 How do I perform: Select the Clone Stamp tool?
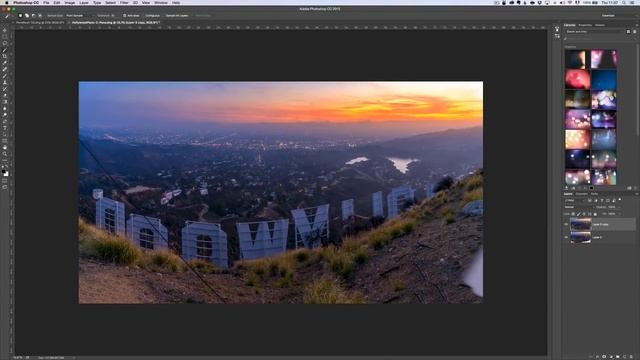(x=5, y=82)
